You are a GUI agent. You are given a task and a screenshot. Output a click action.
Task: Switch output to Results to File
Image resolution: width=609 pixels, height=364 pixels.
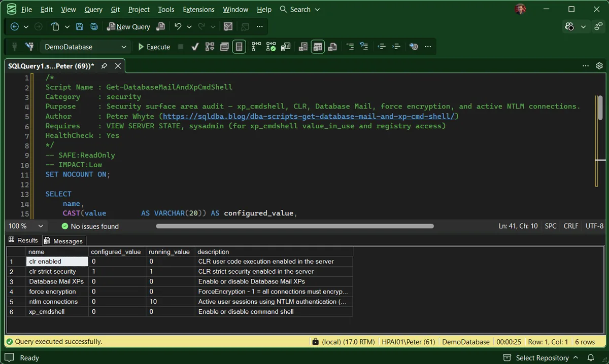333,47
